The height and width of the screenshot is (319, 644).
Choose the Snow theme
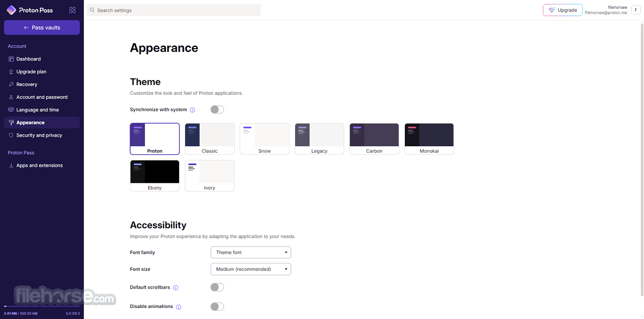point(264,139)
